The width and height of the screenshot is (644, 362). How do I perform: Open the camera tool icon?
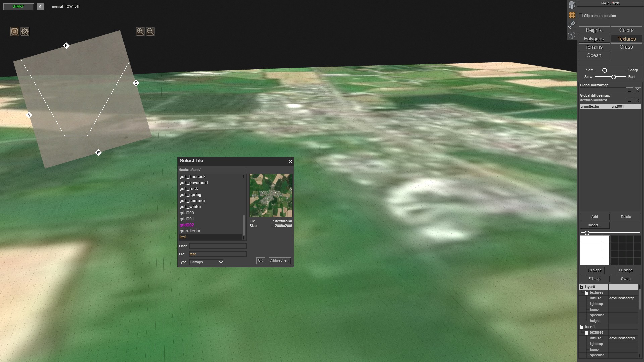pos(572,25)
